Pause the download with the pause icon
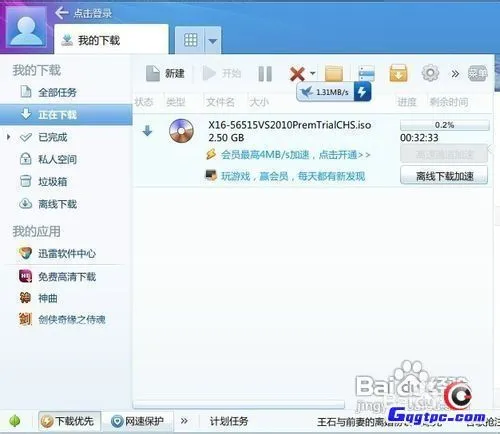The height and width of the screenshot is (434, 500). tap(265, 74)
